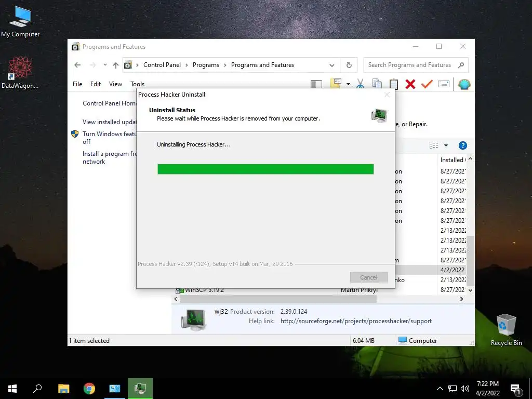The height and width of the screenshot is (399, 532).
Task: Click the vertical scroll up arrow
Action: pyautogui.click(x=470, y=159)
